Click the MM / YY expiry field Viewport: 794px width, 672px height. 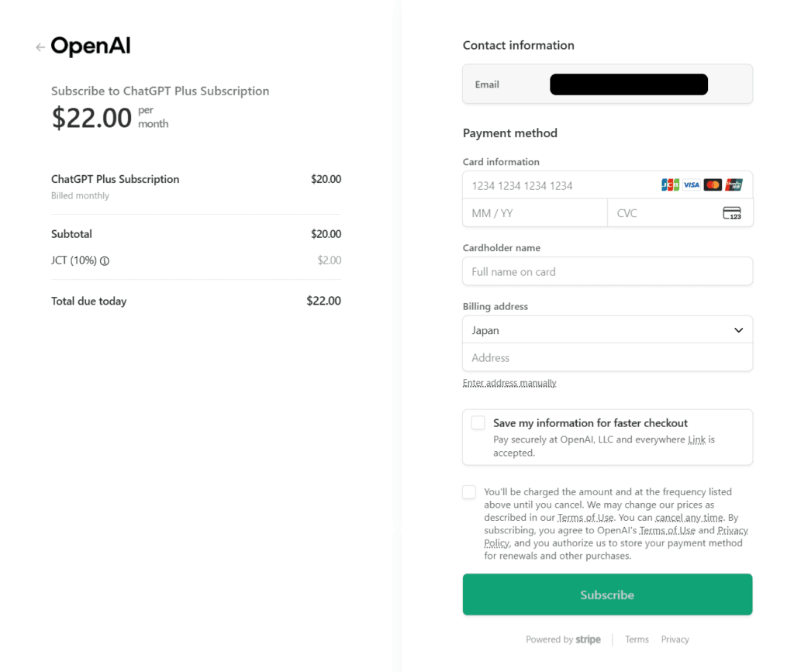click(x=534, y=213)
